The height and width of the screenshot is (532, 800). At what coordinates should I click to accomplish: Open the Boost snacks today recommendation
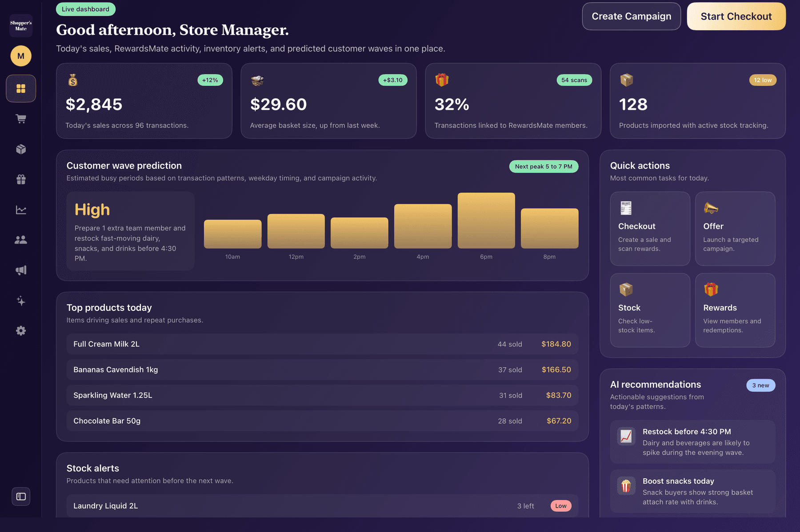pos(692,492)
